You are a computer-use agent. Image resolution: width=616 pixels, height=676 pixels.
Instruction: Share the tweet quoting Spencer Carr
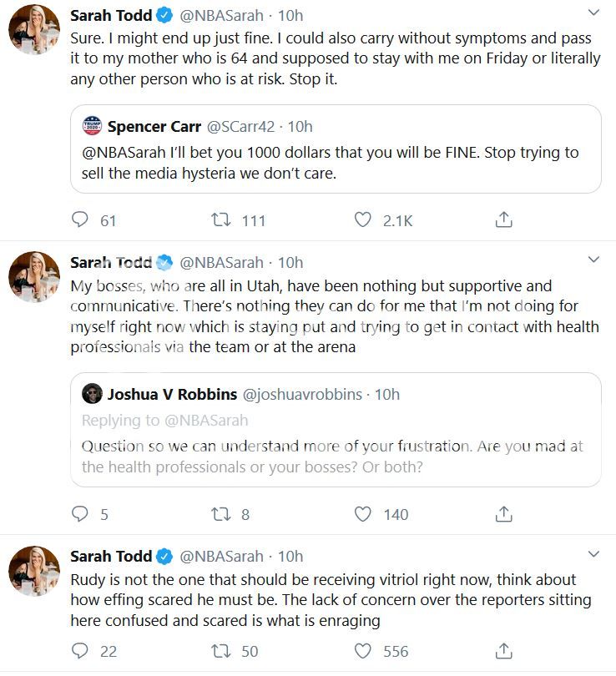[x=503, y=220]
